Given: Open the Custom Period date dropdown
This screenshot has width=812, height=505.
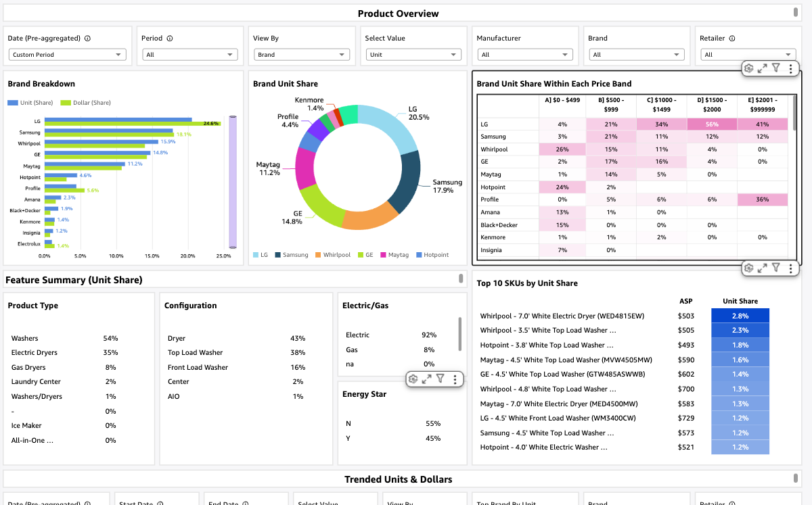Looking at the screenshot, I should point(67,55).
